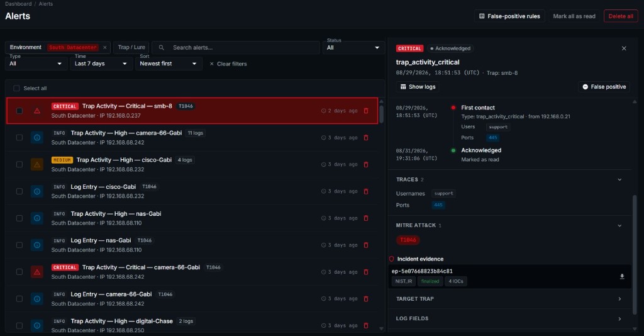Click the NIST_IR evidence tag
The width and height of the screenshot is (644, 336).
pos(404,281)
